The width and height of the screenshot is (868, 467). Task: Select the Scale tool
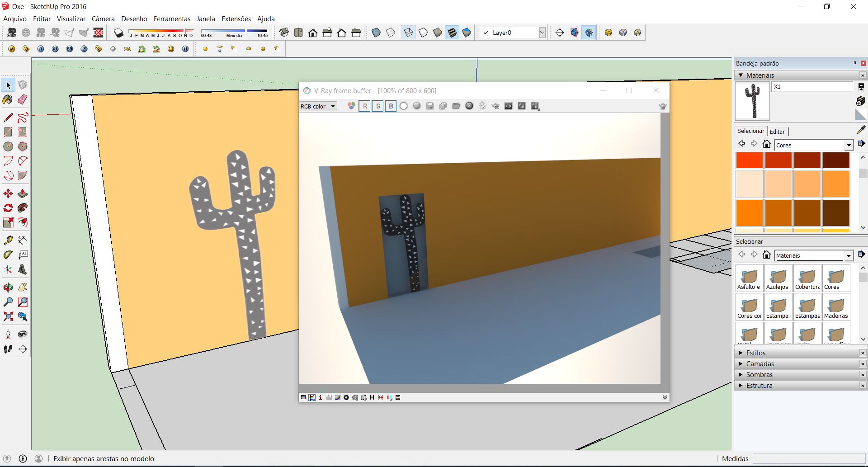click(8, 222)
